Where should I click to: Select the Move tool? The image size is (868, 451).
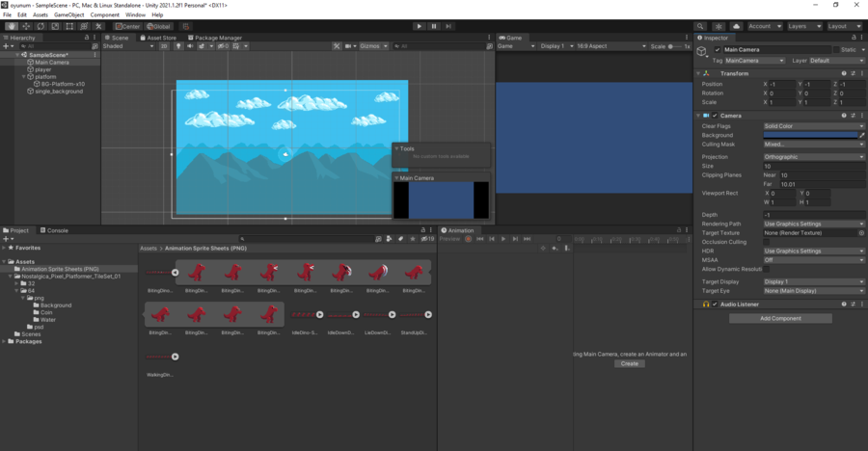coord(26,26)
